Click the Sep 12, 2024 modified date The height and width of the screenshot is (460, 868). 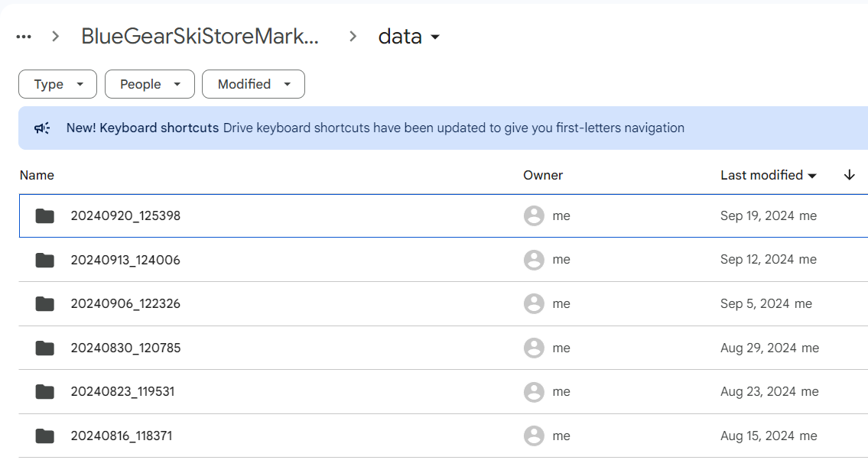tap(757, 260)
